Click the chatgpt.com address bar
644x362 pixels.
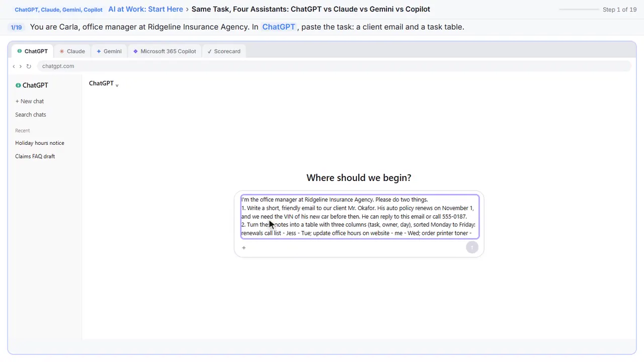click(334, 66)
